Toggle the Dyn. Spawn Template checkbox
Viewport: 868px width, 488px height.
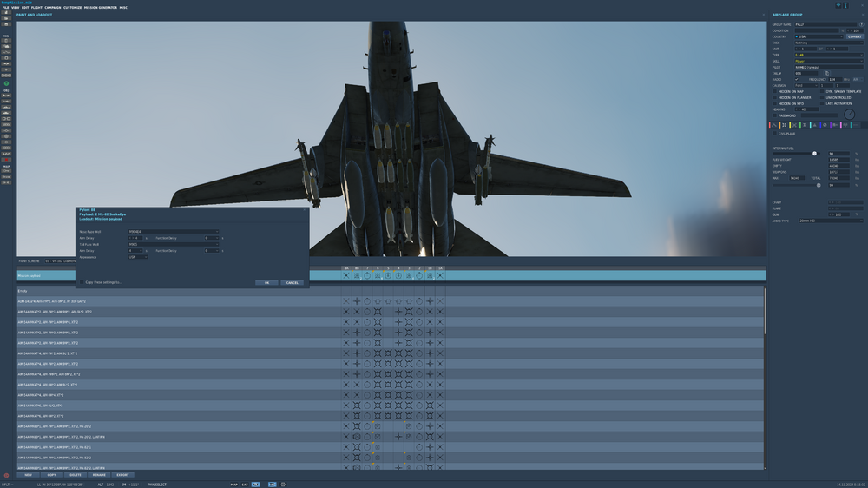point(823,91)
